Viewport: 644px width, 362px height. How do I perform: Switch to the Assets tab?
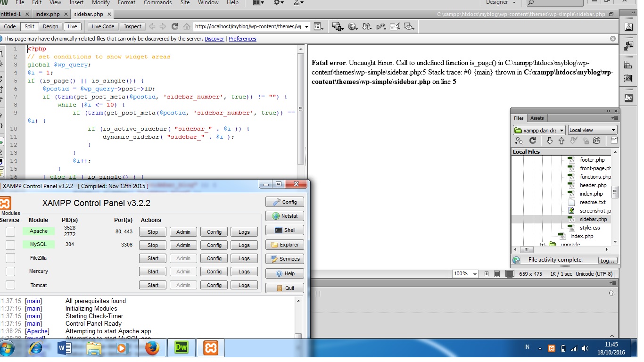tap(537, 118)
